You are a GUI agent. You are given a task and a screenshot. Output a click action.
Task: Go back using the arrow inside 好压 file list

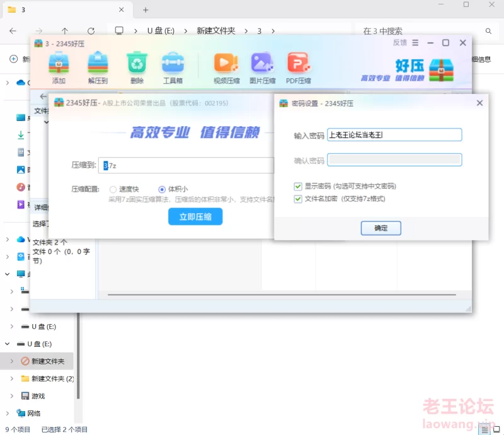43,96
